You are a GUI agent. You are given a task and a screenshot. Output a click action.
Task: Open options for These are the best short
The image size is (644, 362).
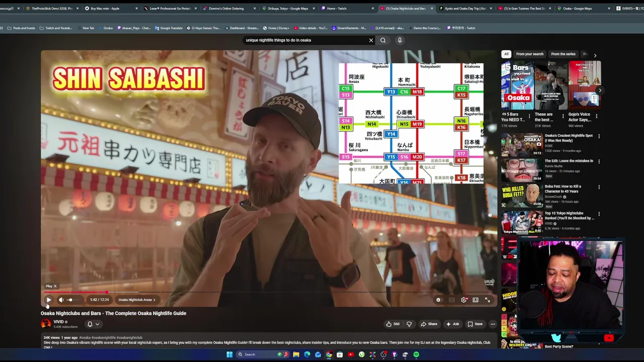563,116
